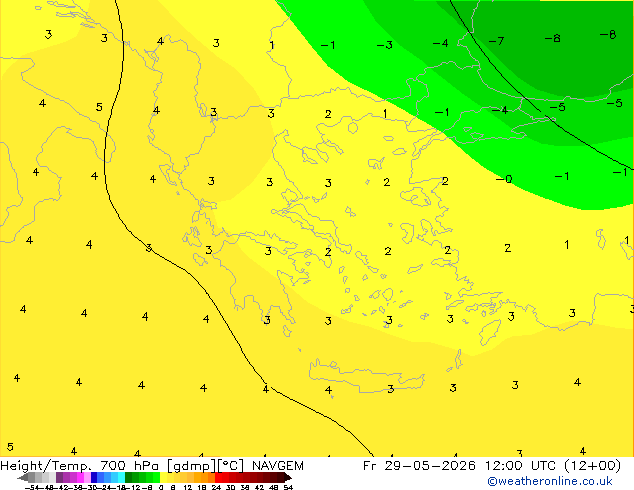This screenshot has height=490, width=634.
Task: Click the right arrow tip of the color scale
Action: coord(288,477)
